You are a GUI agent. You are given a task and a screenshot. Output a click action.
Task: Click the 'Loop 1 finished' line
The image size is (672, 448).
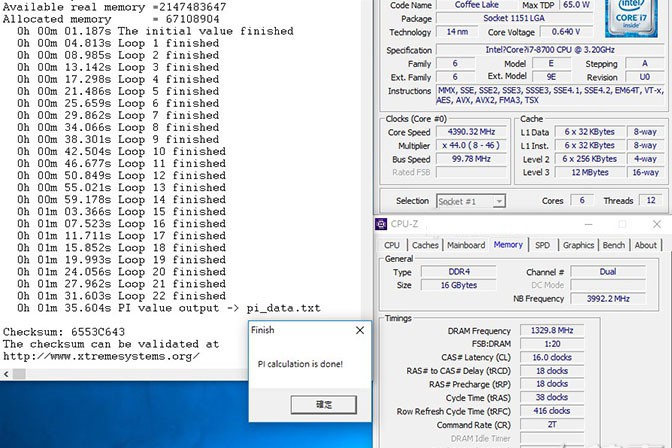pyautogui.click(x=118, y=43)
